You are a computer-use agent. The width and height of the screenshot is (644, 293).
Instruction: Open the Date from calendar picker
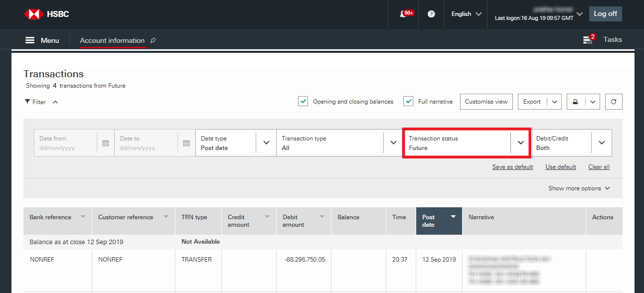click(x=105, y=143)
